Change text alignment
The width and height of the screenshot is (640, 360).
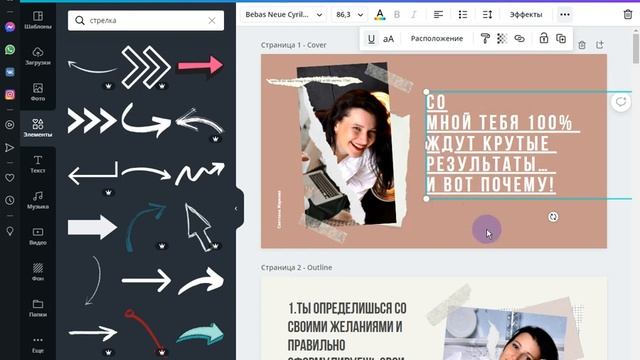[x=438, y=15]
